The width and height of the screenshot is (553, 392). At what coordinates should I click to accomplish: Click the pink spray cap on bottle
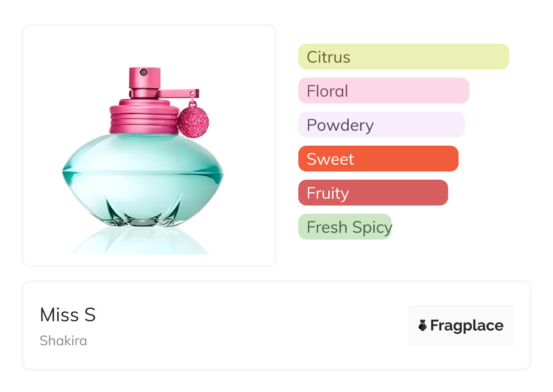[144, 80]
